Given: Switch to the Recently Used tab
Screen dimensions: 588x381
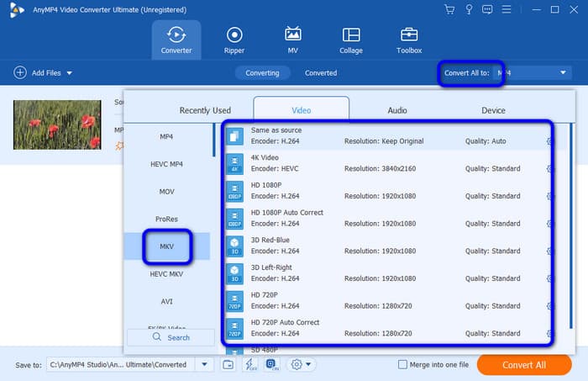Looking at the screenshot, I should pyautogui.click(x=205, y=110).
